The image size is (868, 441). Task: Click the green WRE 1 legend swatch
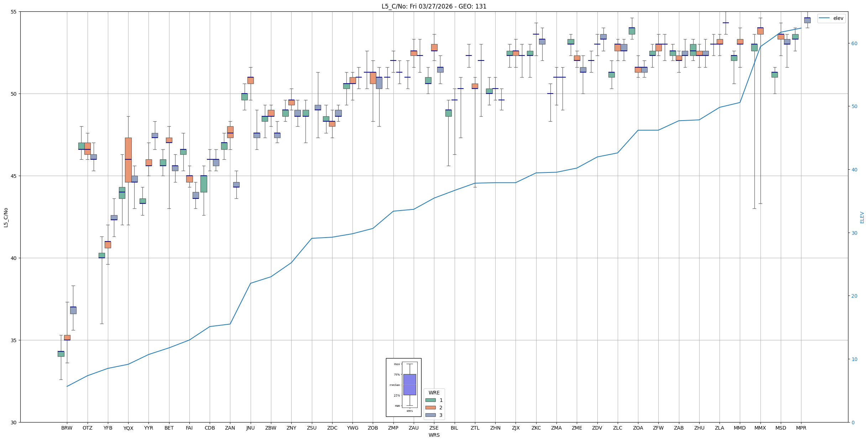[430, 400]
